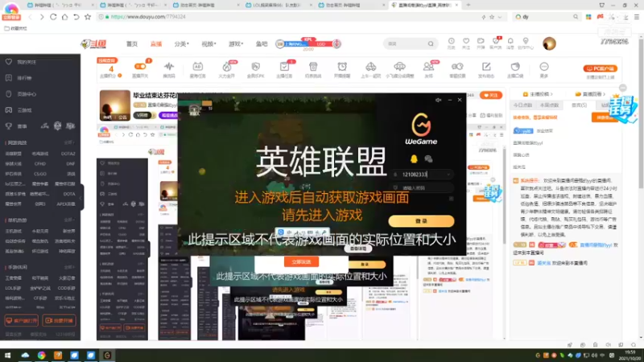Focus the Douyu search box
Screen dimensions: 644x362
tap(406, 44)
